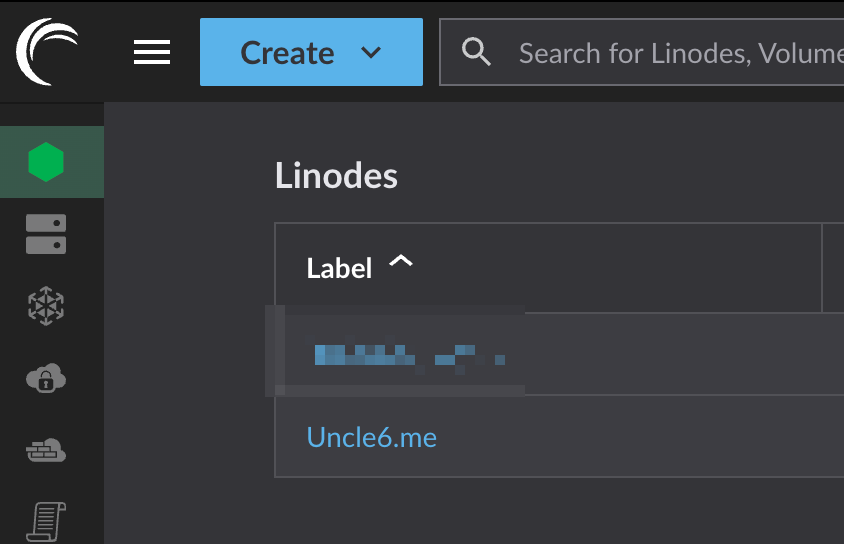The width and height of the screenshot is (844, 544).
Task: Click the blue Create button
Action: point(287,52)
